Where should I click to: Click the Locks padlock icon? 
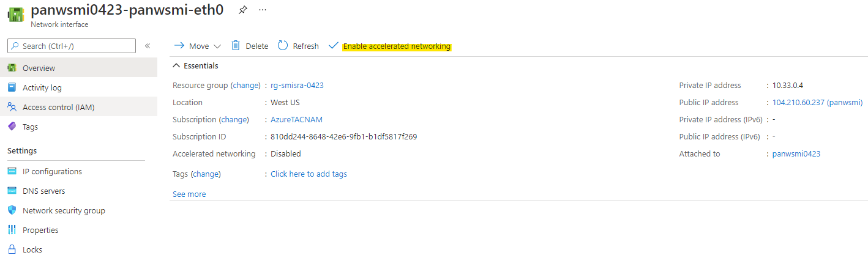[x=12, y=249]
